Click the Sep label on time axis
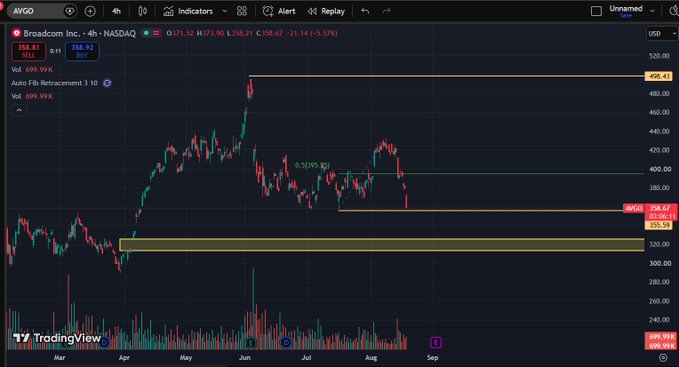Viewport: 679px width, 367px height. [x=433, y=357]
